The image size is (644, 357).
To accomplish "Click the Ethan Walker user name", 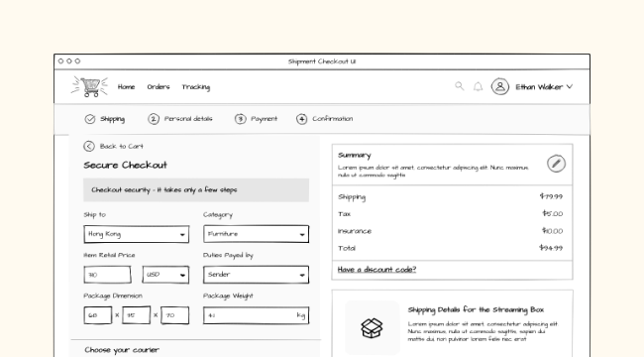I will (x=539, y=87).
